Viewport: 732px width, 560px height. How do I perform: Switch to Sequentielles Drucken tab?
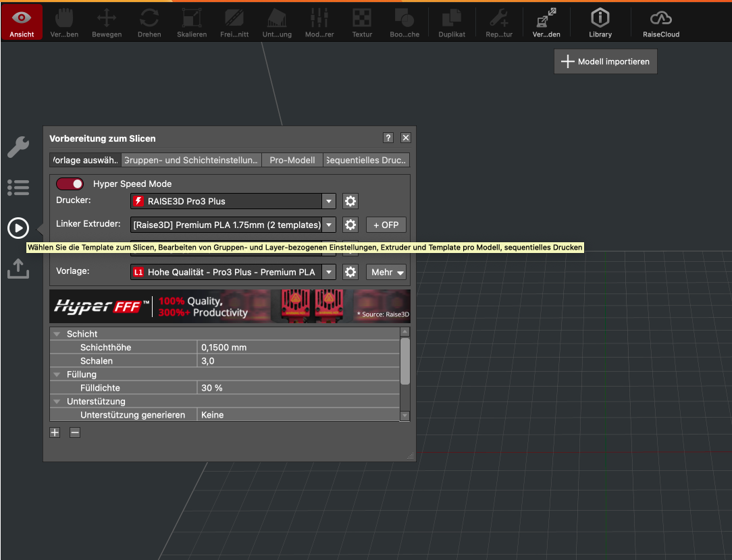[x=367, y=160]
